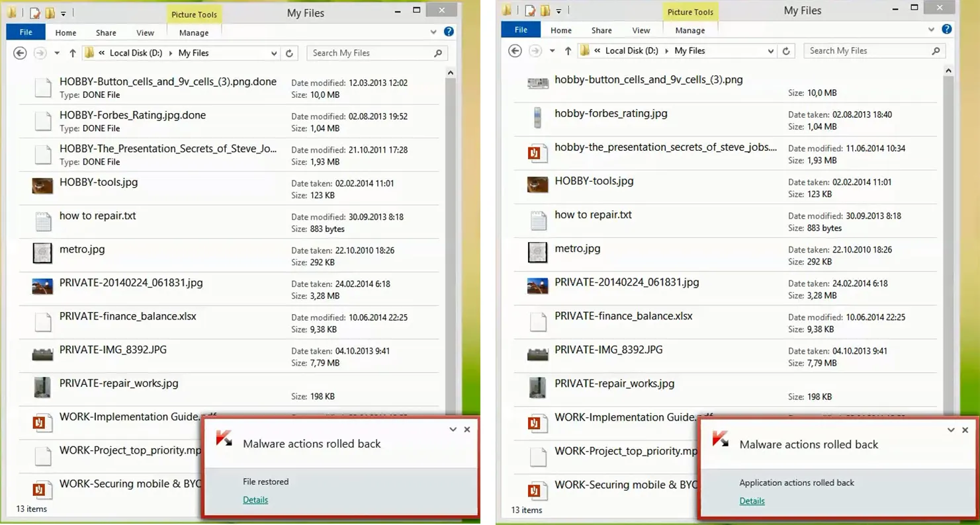
Task: Open the address bar dropdown in the right window
Action: click(x=770, y=51)
